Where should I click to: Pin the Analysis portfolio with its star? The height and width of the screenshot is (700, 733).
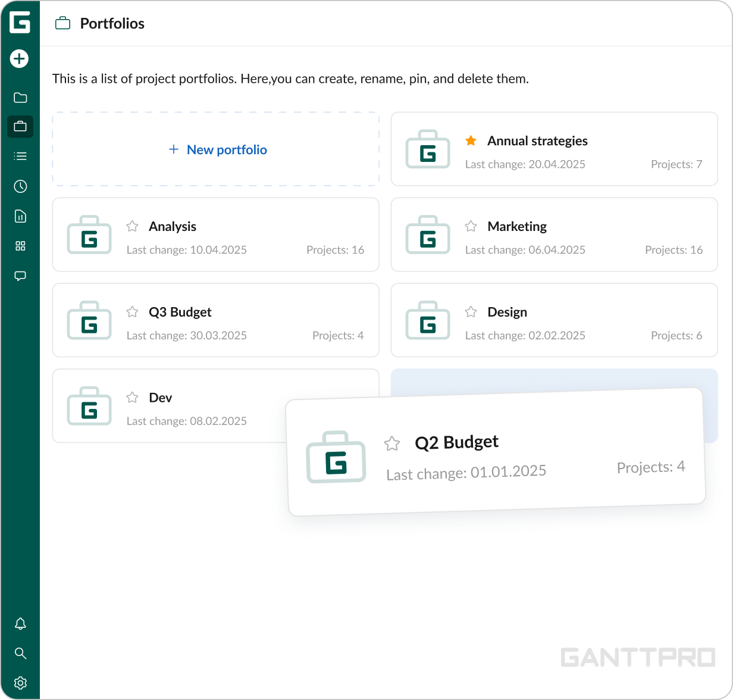tap(132, 226)
